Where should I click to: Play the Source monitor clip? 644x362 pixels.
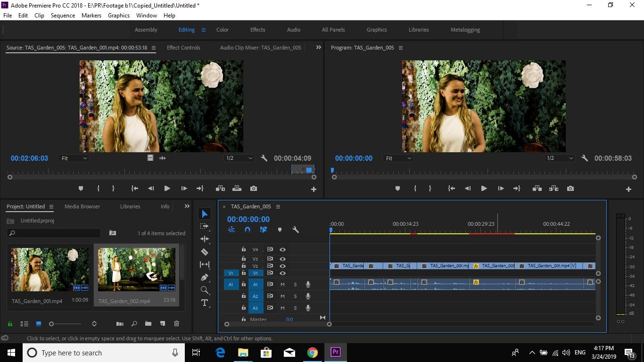pos(167,189)
